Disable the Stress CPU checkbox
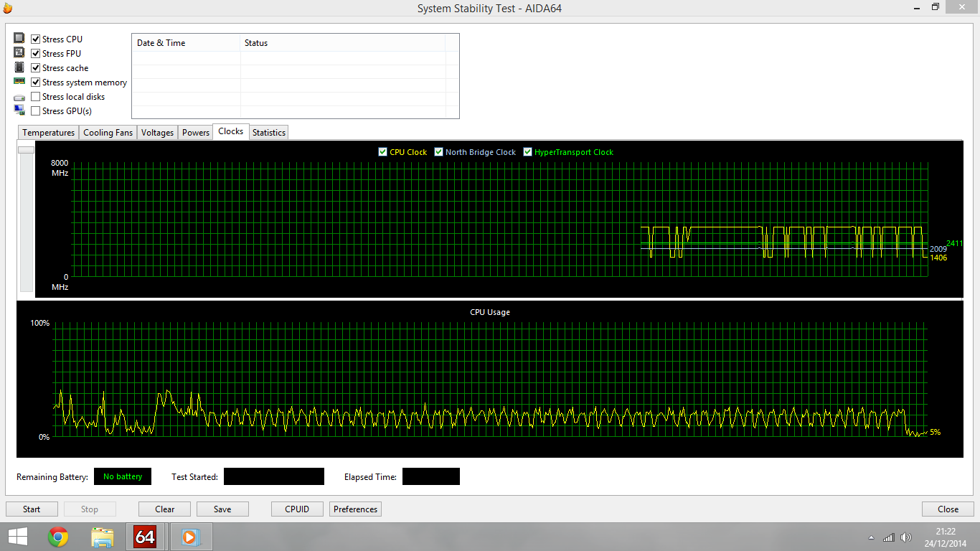 36,39
